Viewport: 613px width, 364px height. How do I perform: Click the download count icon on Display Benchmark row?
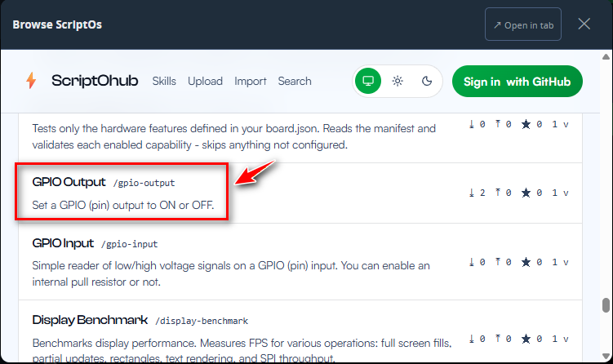coord(472,339)
